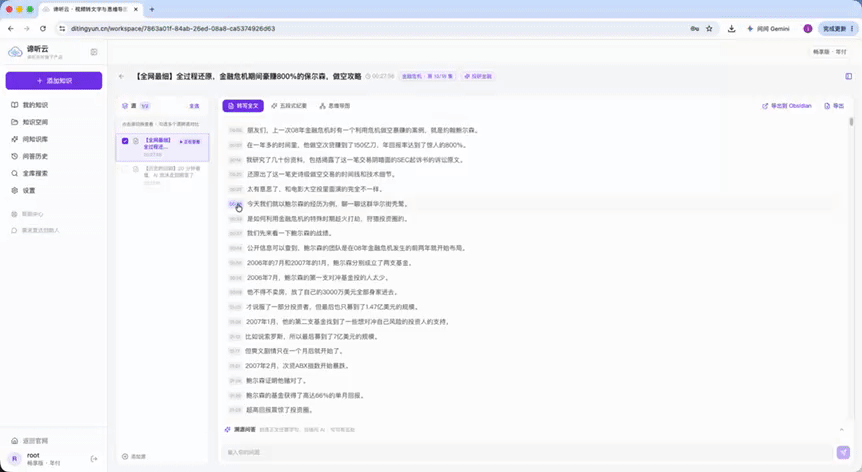Click the logout icon beside root

click(94, 458)
